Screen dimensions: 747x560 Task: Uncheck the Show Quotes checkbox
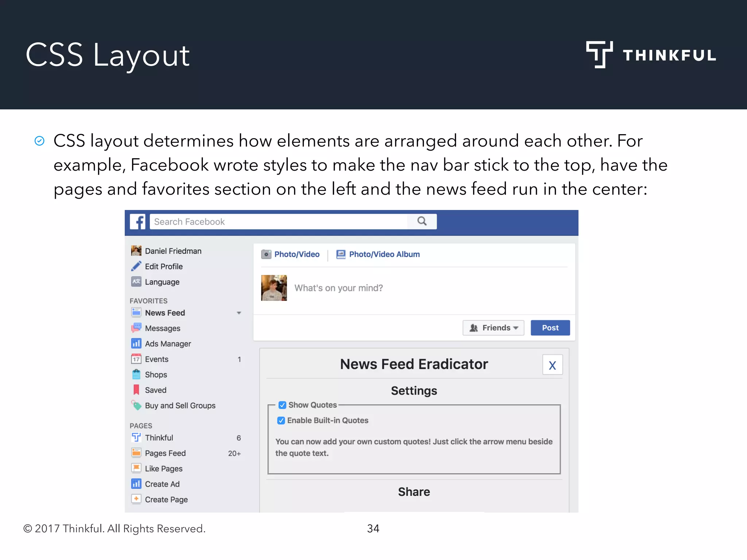click(282, 405)
